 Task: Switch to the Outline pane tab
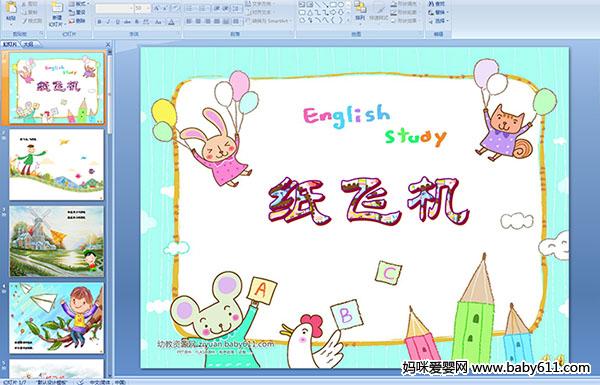tap(29, 44)
